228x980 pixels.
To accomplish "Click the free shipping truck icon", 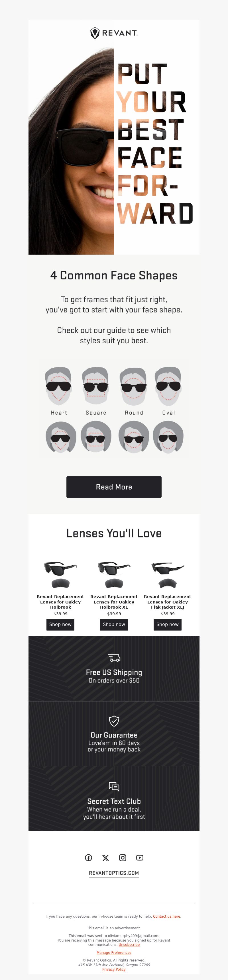I will 114,658.
